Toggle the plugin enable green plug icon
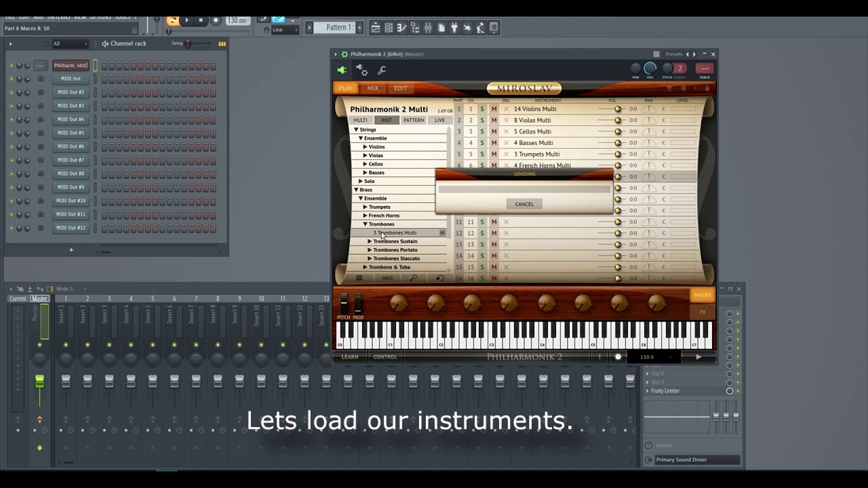The height and width of the screenshot is (488, 868). click(342, 70)
